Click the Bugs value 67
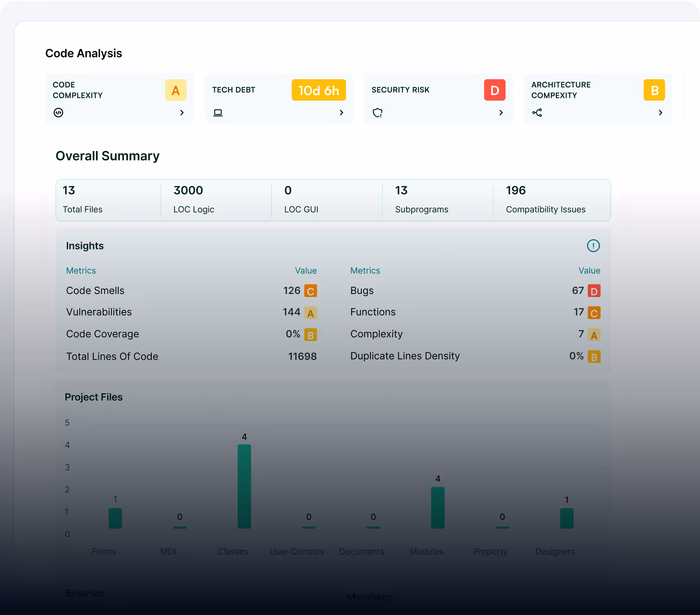 578,291
